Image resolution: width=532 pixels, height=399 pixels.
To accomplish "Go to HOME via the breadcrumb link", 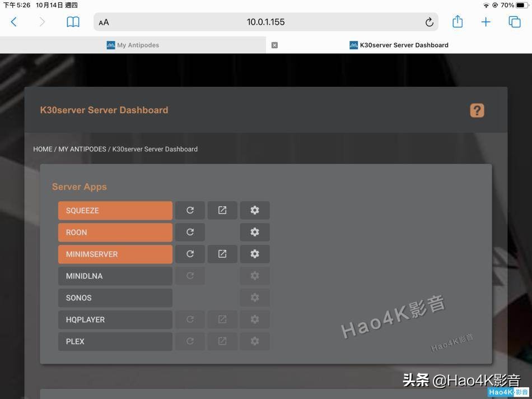I will tap(43, 149).
